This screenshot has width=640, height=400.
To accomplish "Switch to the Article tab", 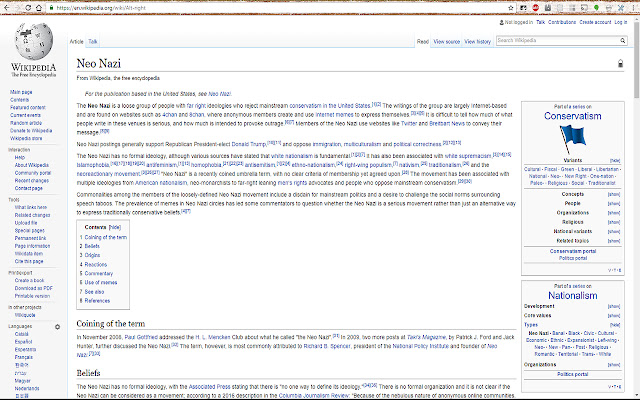I will pos(76,42).
